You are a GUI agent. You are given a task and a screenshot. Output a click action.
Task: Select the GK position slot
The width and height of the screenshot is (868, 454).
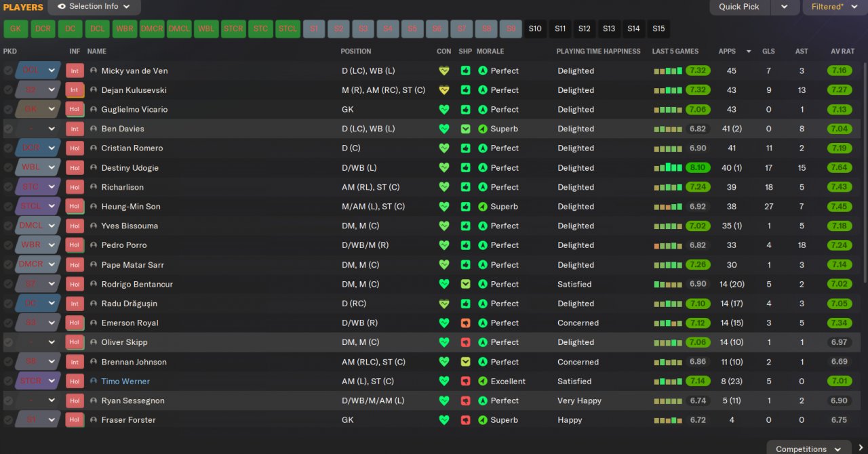[x=16, y=29]
